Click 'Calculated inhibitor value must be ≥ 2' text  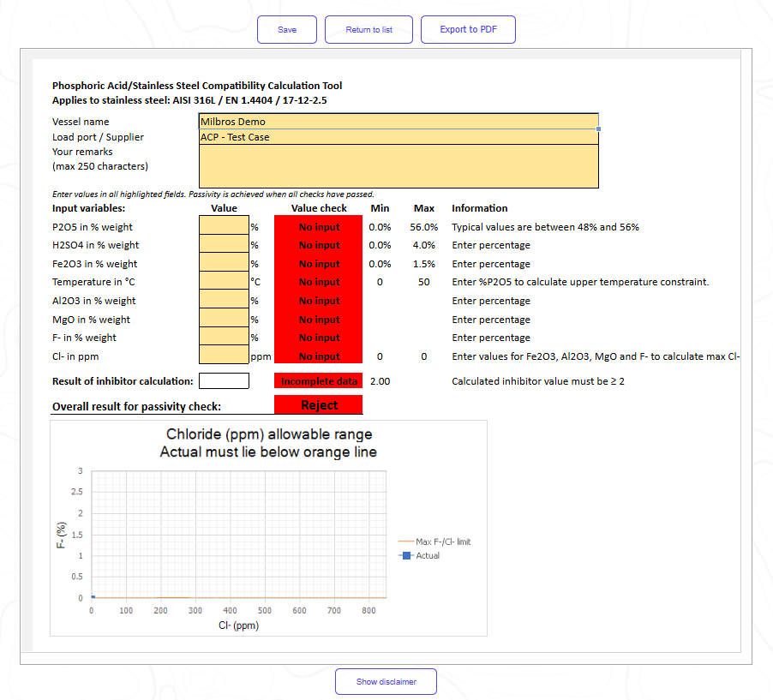pos(538,381)
